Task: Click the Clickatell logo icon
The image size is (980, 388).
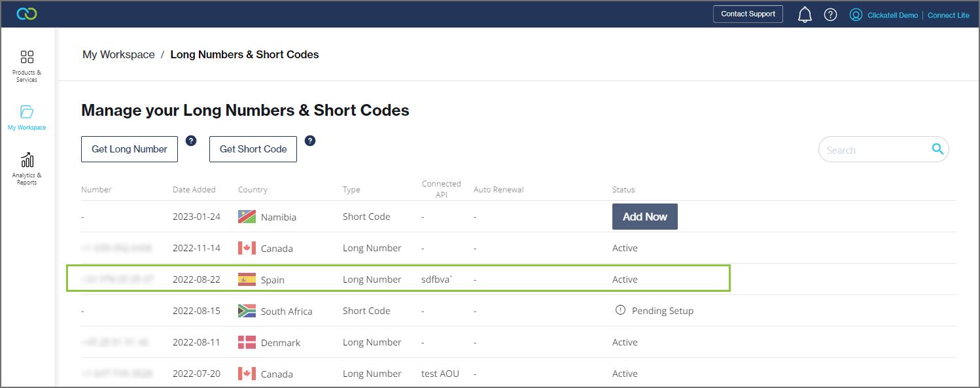Action: pyautogui.click(x=27, y=14)
